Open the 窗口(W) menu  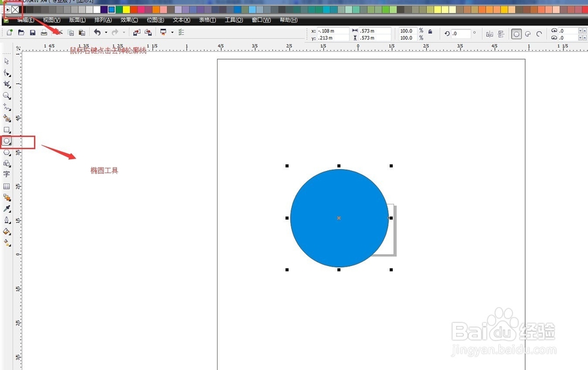click(262, 20)
